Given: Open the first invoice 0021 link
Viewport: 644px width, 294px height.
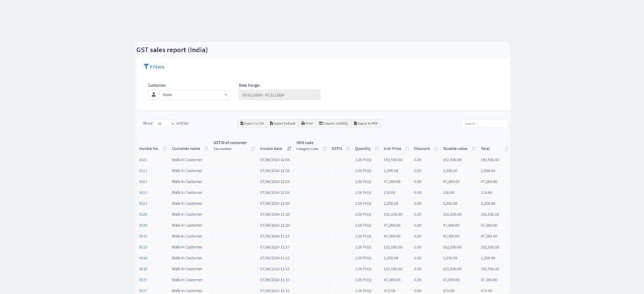Looking at the screenshot, I should click(143, 160).
